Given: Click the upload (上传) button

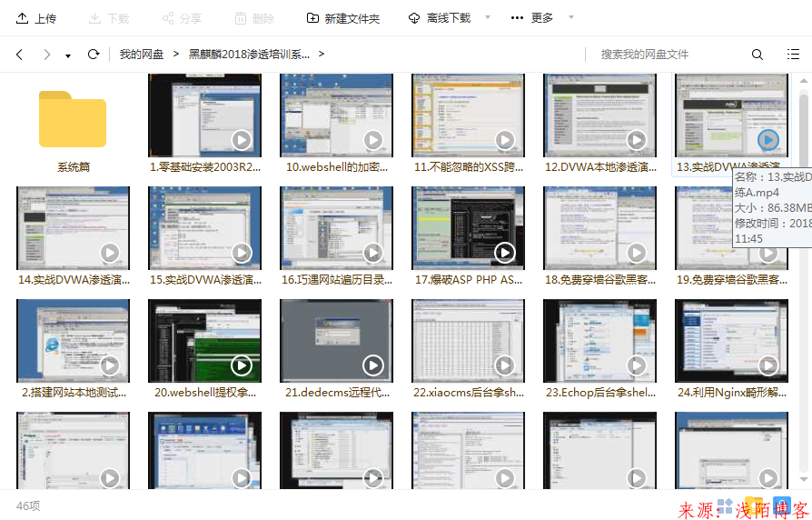Looking at the screenshot, I should (x=36, y=19).
